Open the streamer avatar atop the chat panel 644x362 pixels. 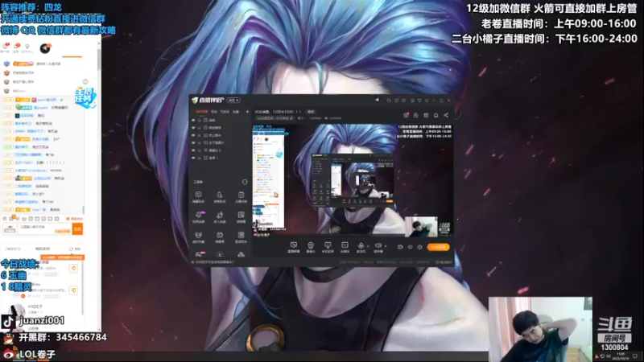click(x=45, y=48)
